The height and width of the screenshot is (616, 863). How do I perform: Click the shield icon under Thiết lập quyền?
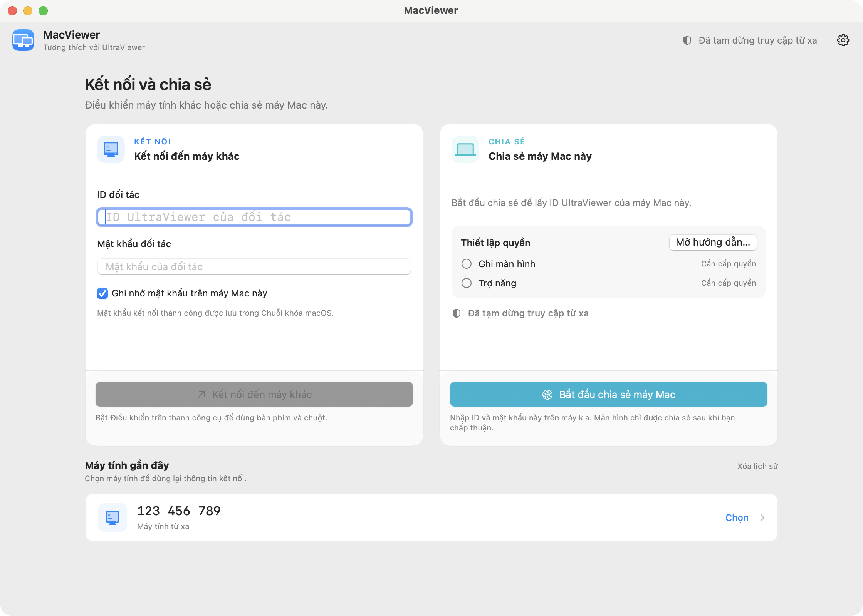pyautogui.click(x=457, y=313)
